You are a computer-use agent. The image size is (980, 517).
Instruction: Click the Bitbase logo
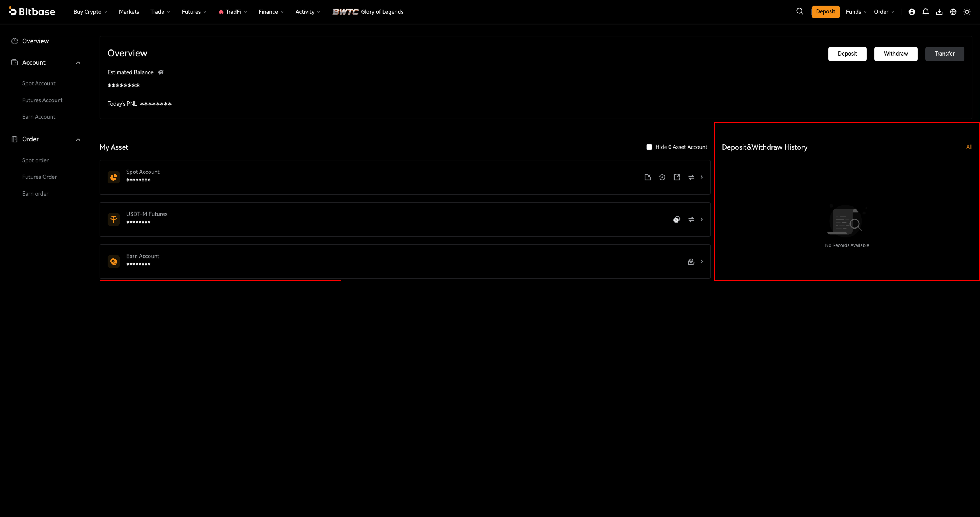[32, 11]
